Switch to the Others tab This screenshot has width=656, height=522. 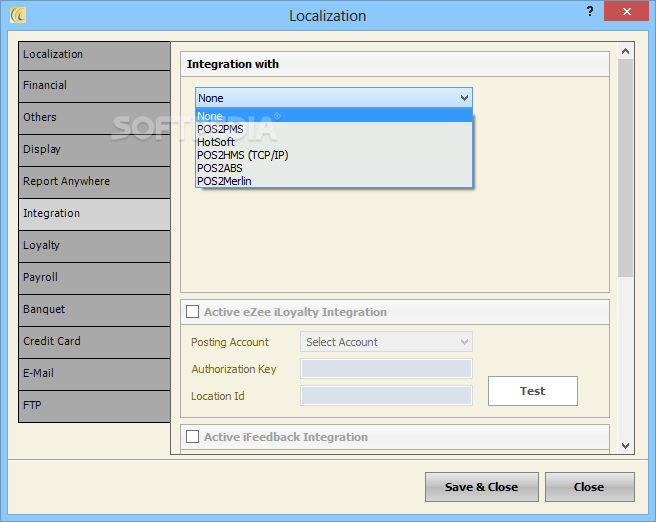tap(95, 118)
